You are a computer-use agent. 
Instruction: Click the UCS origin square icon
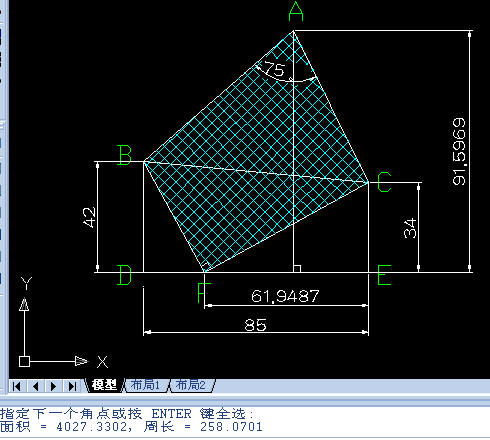tap(24, 361)
